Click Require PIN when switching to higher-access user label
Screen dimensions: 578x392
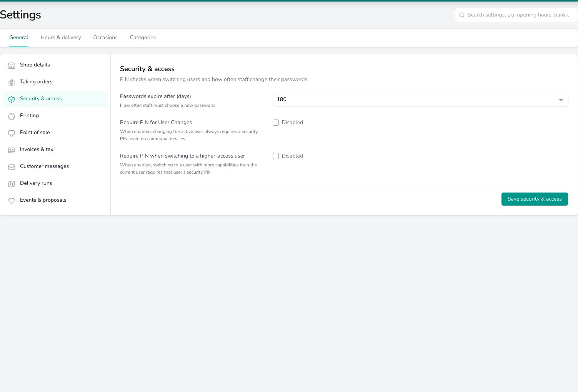pos(182,156)
